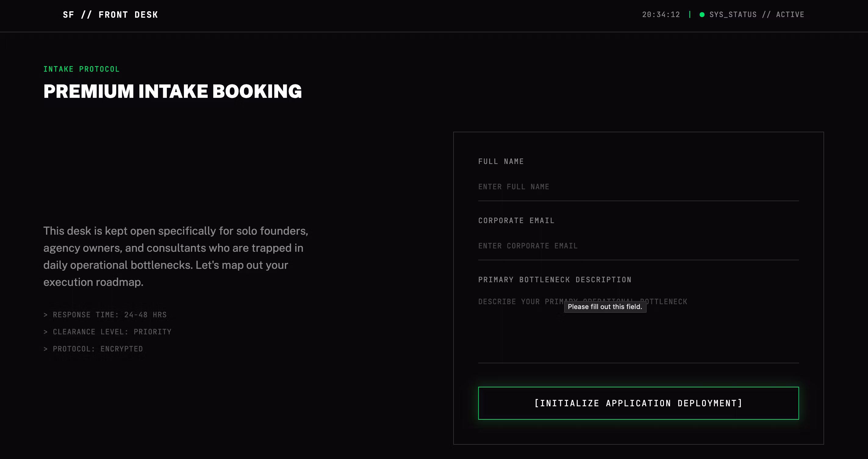Click the green status indicator dot
The image size is (868, 459).
point(702,15)
